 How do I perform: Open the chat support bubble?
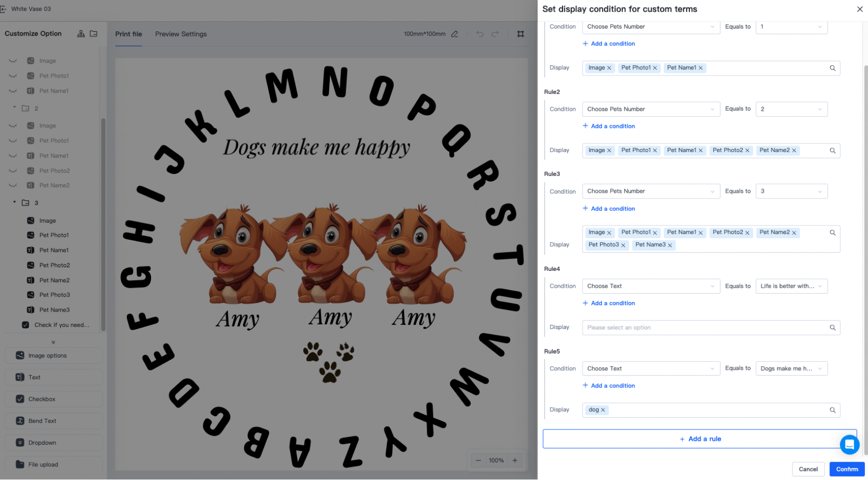point(850,445)
